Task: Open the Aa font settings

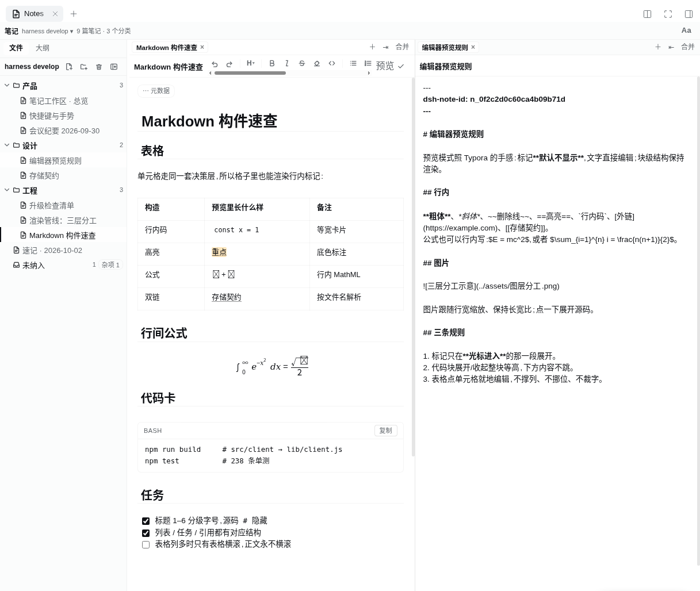Action: (686, 30)
